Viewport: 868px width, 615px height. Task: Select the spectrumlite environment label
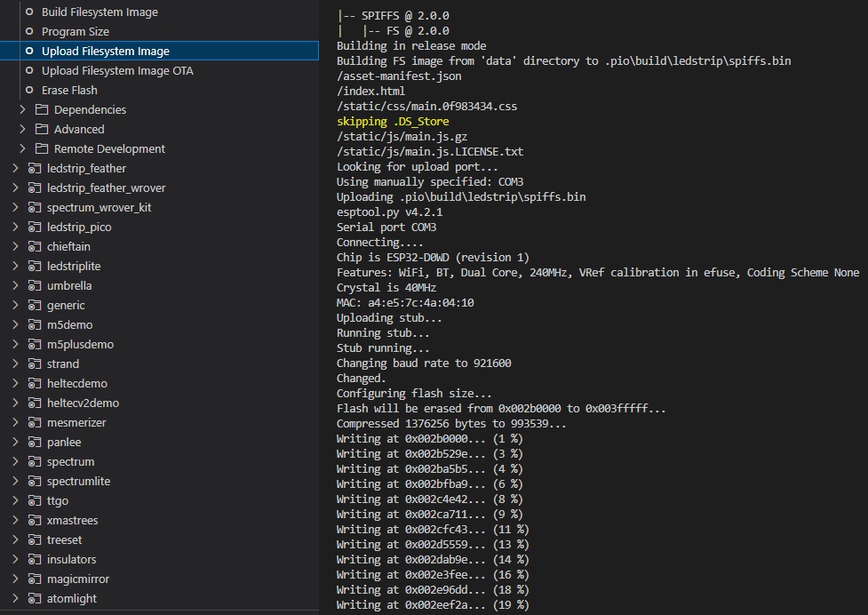click(x=78, y=481)
